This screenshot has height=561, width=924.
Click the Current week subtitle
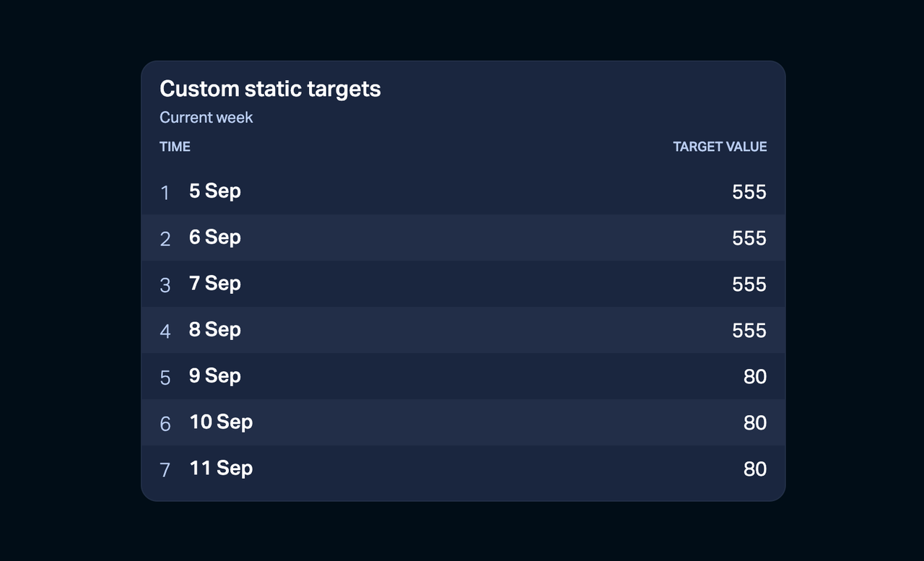pyautogui.click(x=206, y=117)
